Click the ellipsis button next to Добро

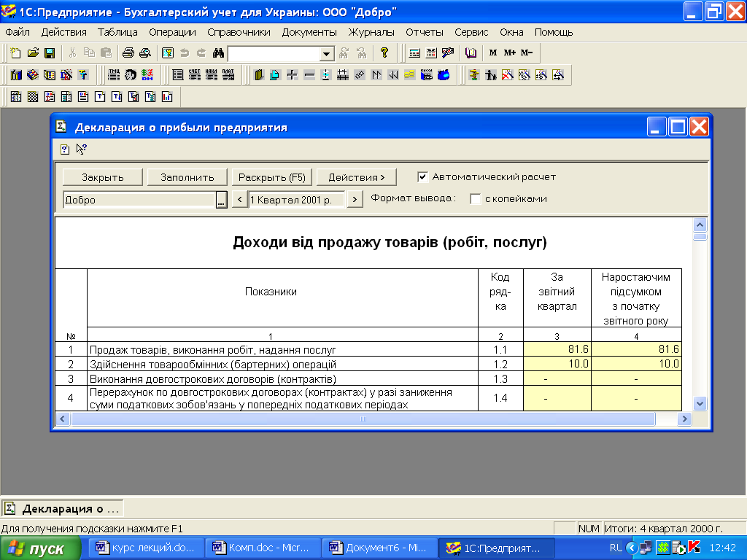click(x=221, y=200)
